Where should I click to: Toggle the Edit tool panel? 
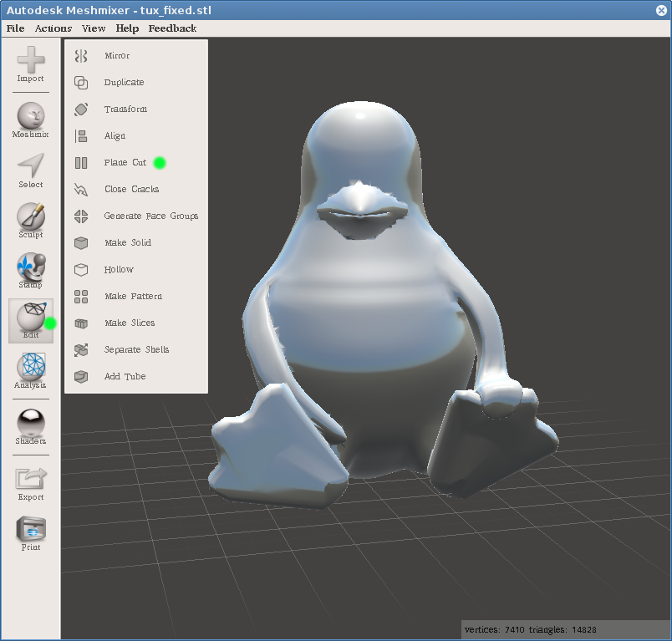coord(31,321)
